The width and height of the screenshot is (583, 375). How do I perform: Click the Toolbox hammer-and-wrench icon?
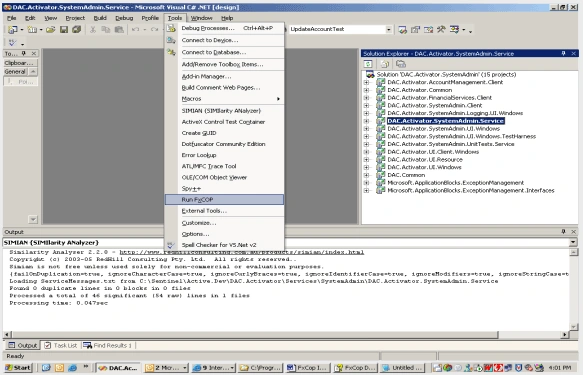click(x=441, y=29)
